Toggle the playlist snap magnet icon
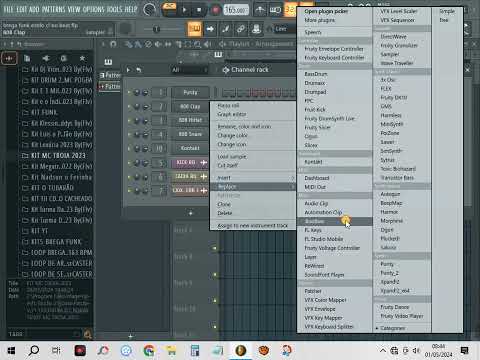 [113, 44]
